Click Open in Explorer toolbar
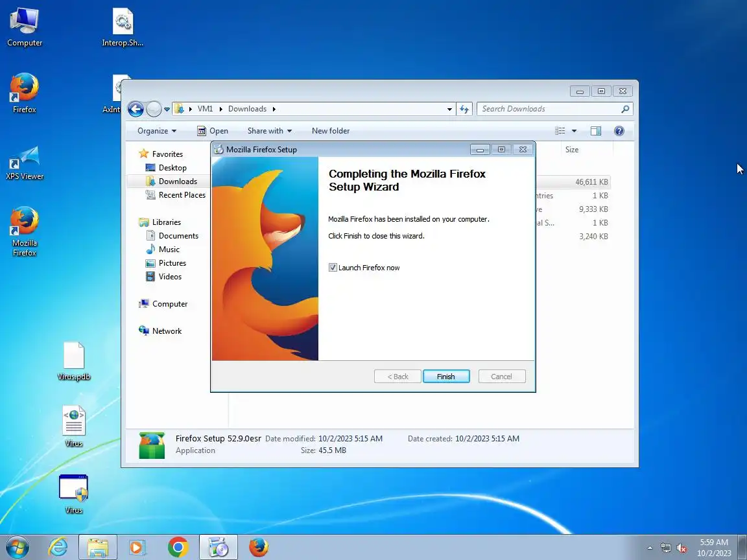This screenshot has height=560, width=747. (x=213, y=131)
